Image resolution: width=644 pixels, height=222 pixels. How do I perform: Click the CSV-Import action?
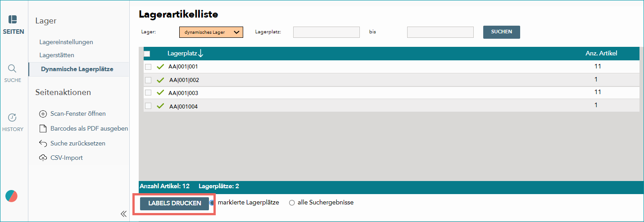67,158
